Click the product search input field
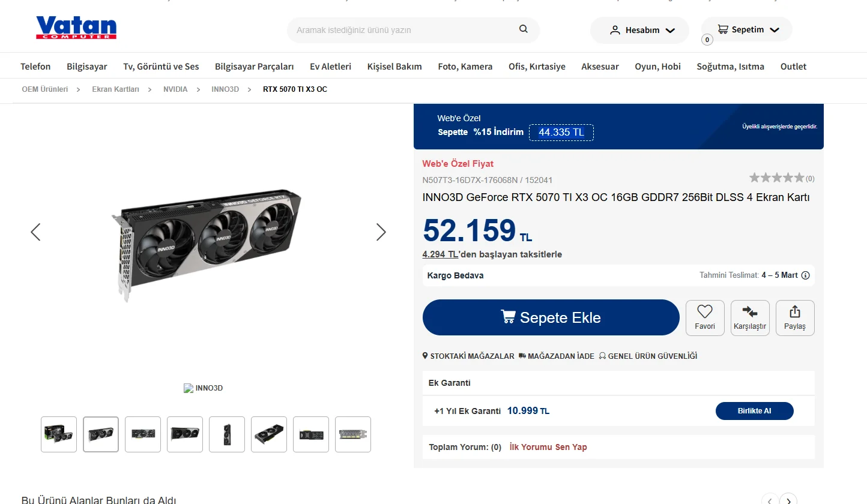This screenshot has height=504, width=867. pyautogui.click(x=402, y=30)
